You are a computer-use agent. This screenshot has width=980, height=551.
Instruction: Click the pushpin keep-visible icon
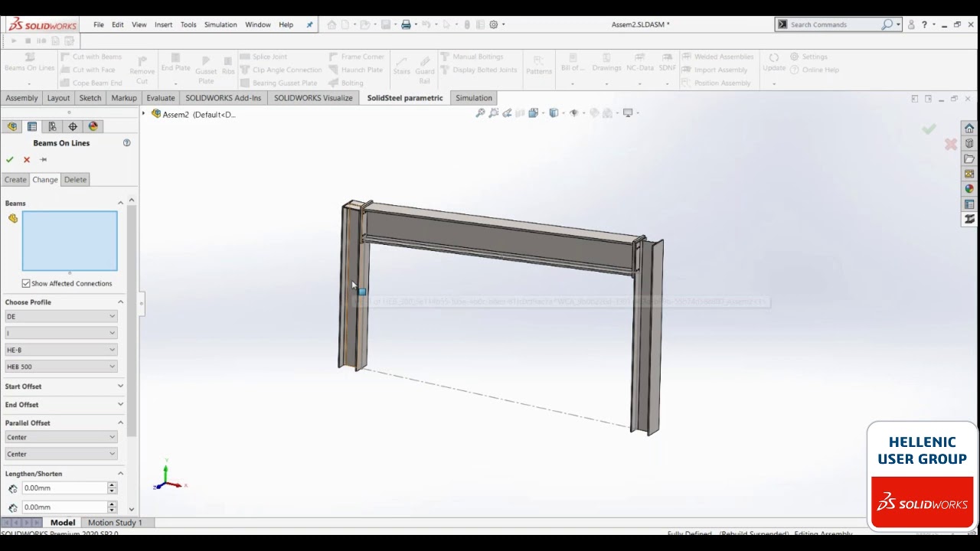point(44,159)
